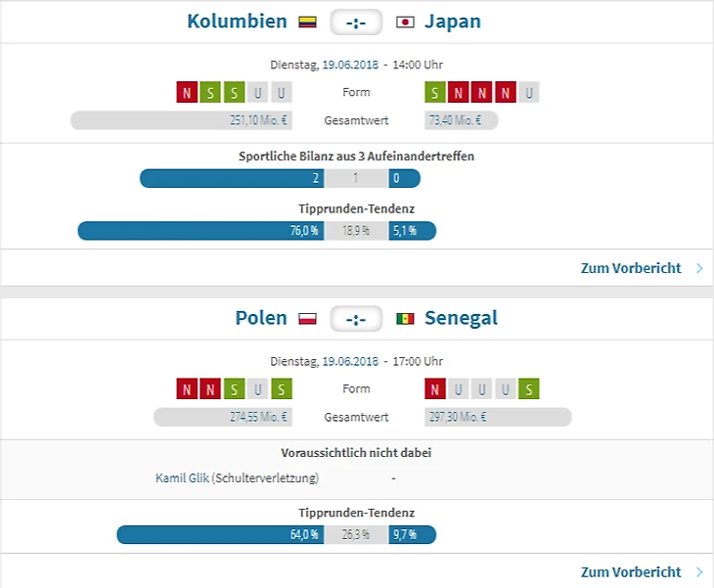Click the Kolumbien–Japan score box
Viewport: 714px width, 588px height.
(356, 23)
